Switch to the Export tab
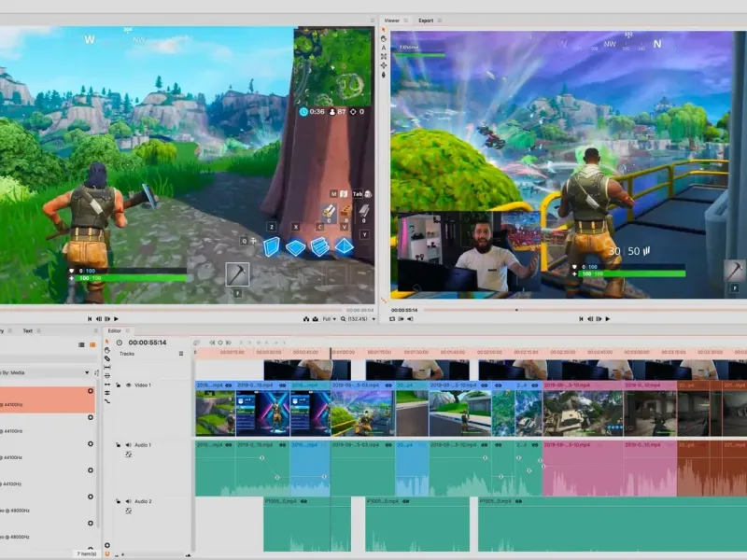Viewport: 747px width, 560px height. coord(426,21)
